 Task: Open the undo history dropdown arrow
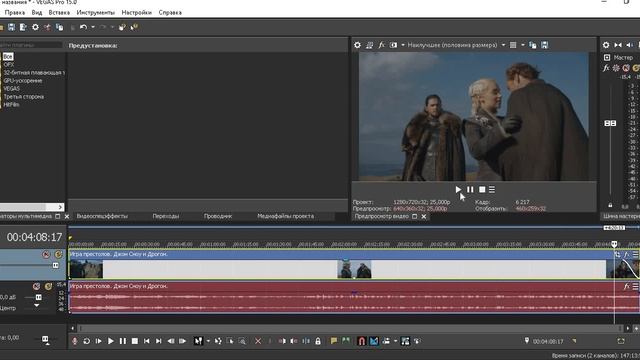click(x=93, y=27)
